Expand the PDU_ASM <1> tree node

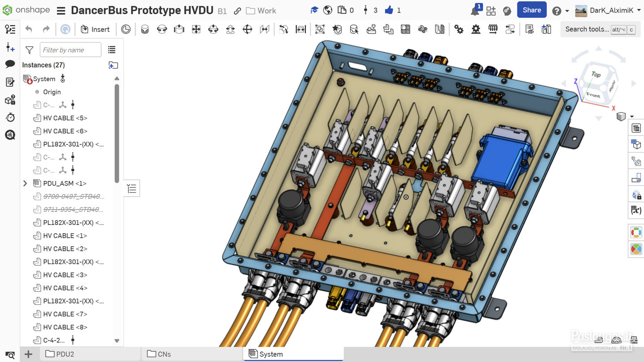25,183
